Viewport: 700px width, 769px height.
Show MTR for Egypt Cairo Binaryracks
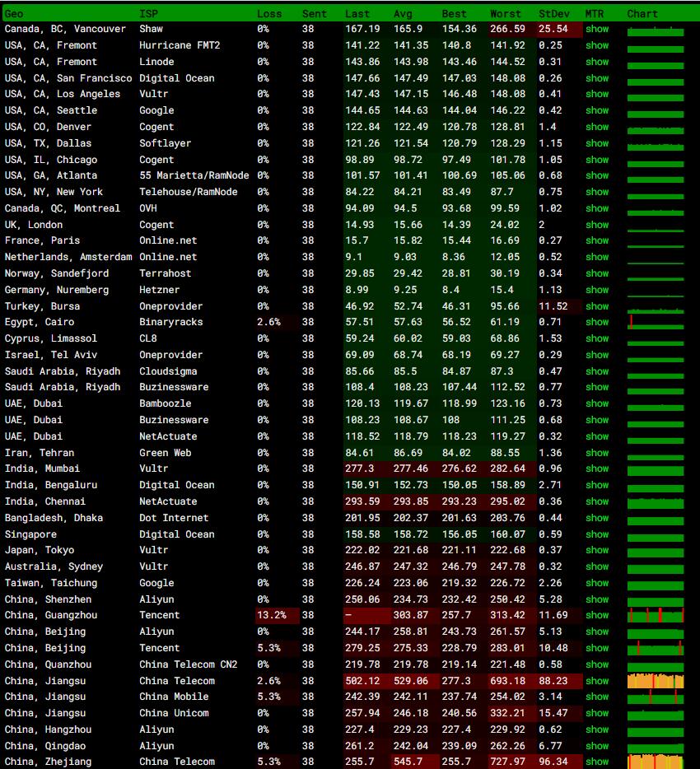click(597, 322)
